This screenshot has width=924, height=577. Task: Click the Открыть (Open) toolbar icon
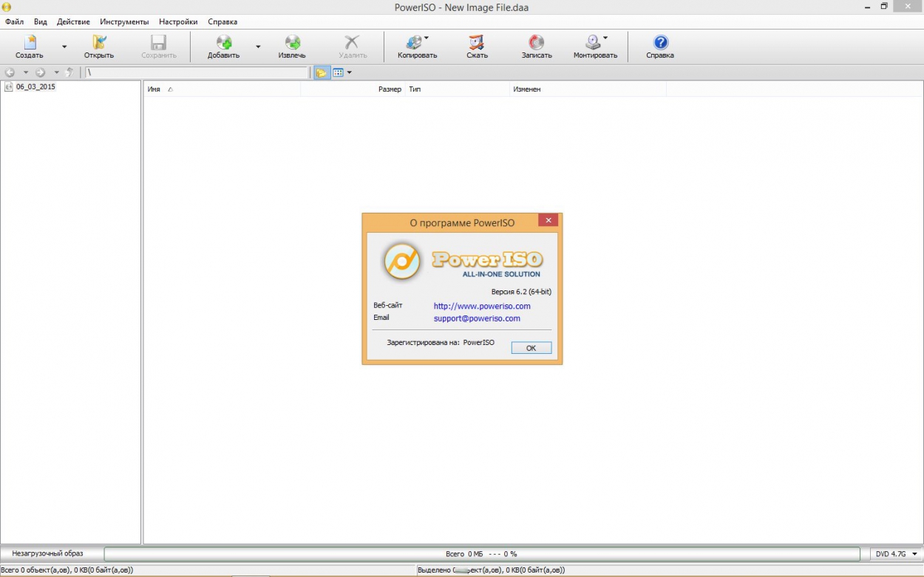coord(99,47)
